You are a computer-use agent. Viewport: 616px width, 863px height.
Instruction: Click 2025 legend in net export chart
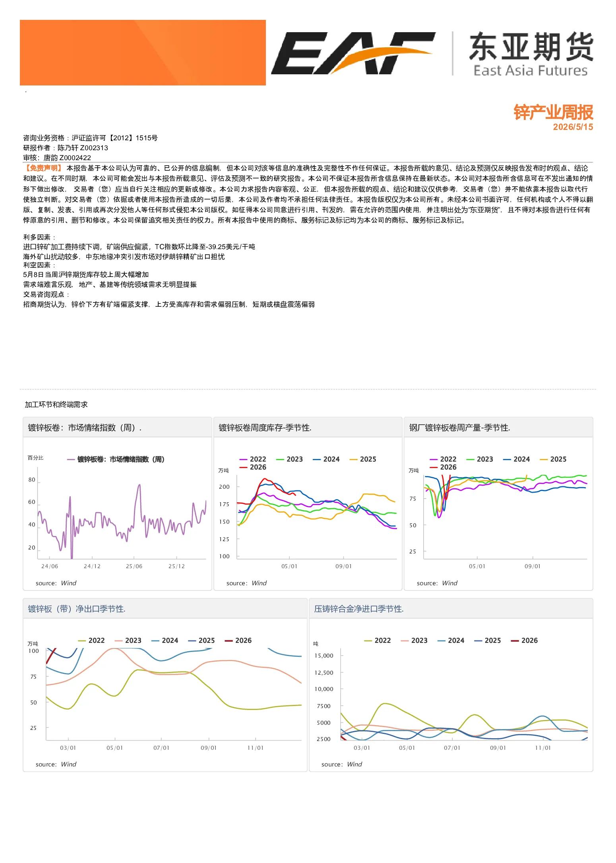coord(201,640)
